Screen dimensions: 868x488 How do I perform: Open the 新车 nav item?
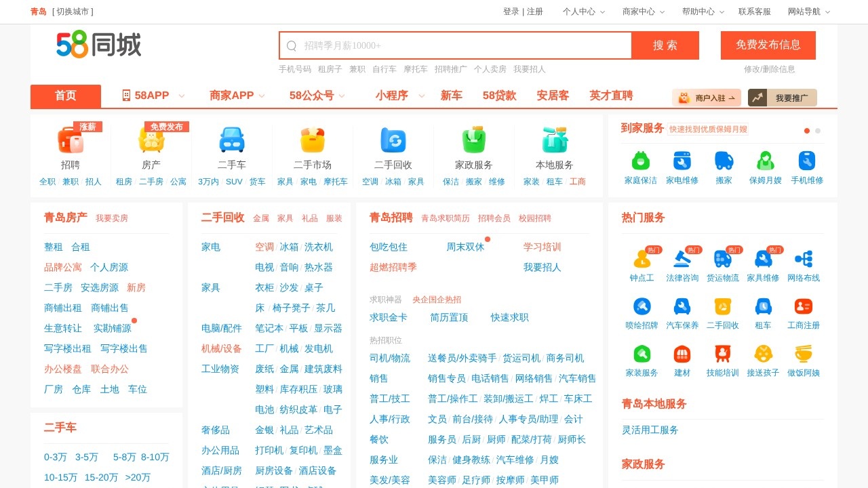[x=452, y=96]
